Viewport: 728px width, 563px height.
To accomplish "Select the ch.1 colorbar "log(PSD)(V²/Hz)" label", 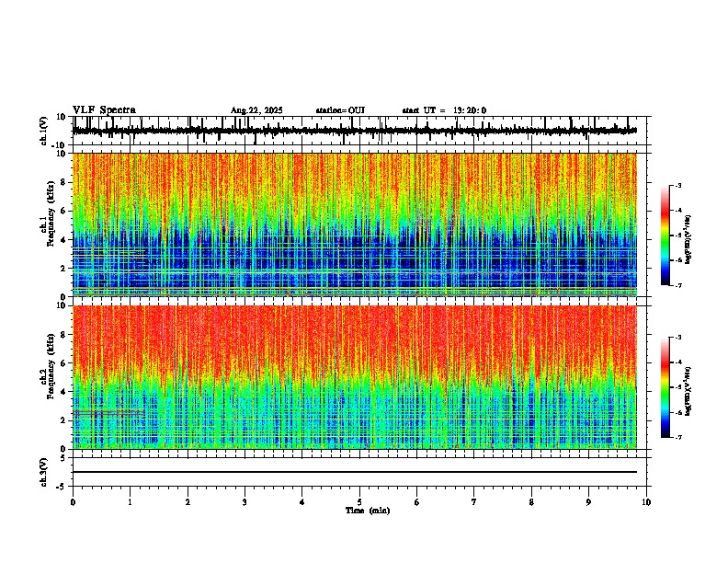I will pyautogui.click(x=688, y=240).
